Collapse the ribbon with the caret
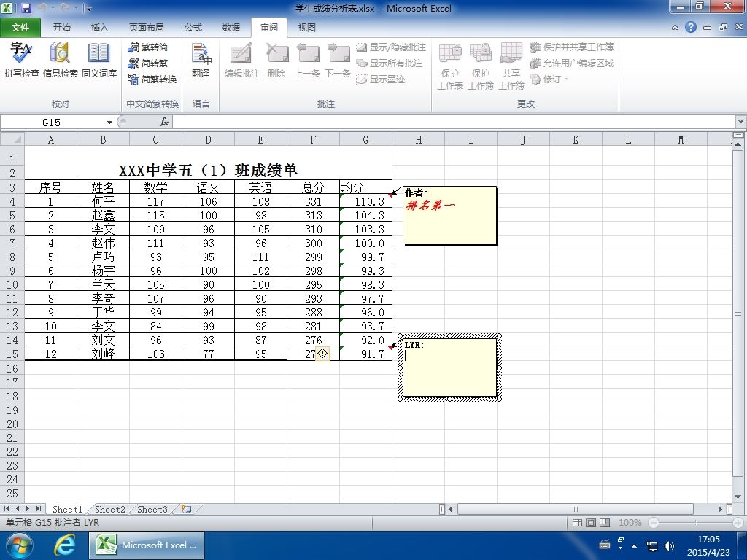This screenshot has height=560, width=747. click(x=675, y=28)
